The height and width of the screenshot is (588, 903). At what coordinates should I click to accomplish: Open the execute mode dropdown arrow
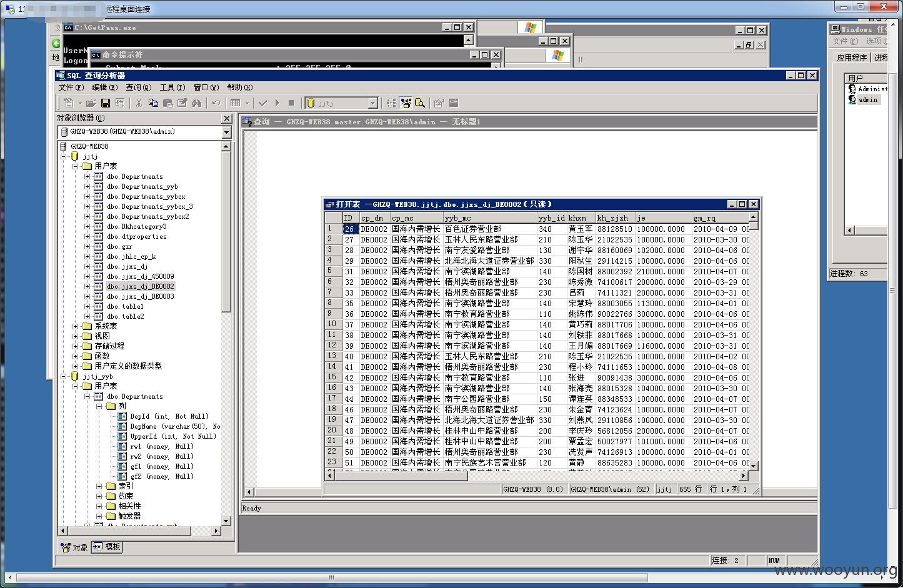coord(247,103)
